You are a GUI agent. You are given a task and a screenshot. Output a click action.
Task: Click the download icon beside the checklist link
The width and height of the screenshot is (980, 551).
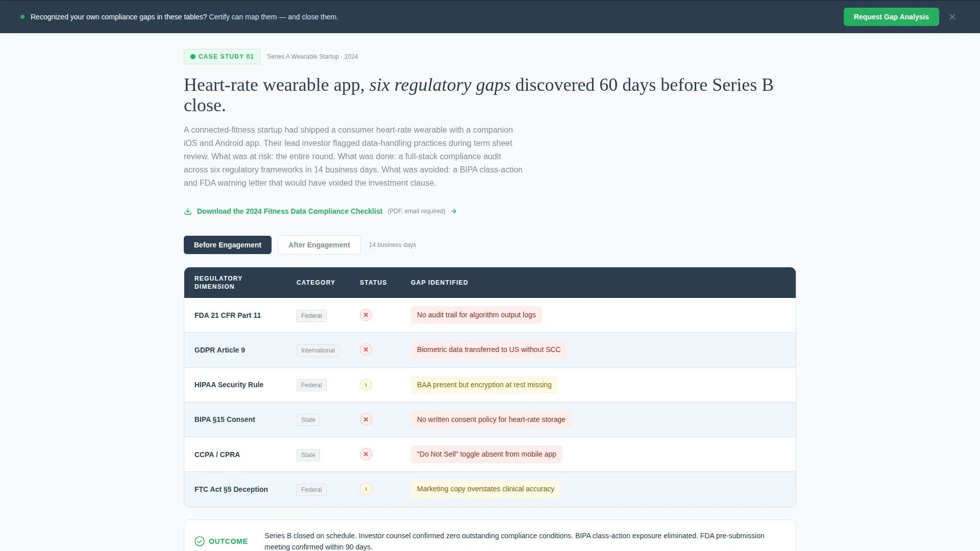(188, 211)
